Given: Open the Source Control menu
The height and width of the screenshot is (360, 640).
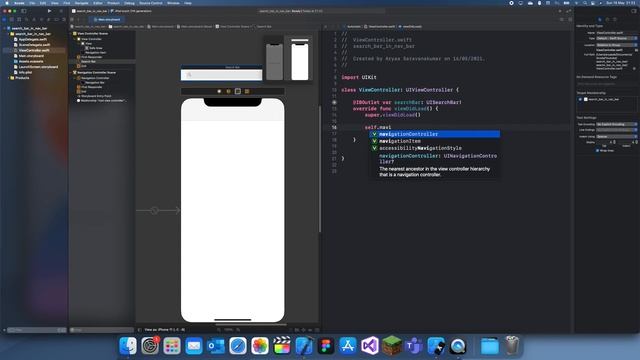Looking at the screenshot, I should (x=151, y=3).
